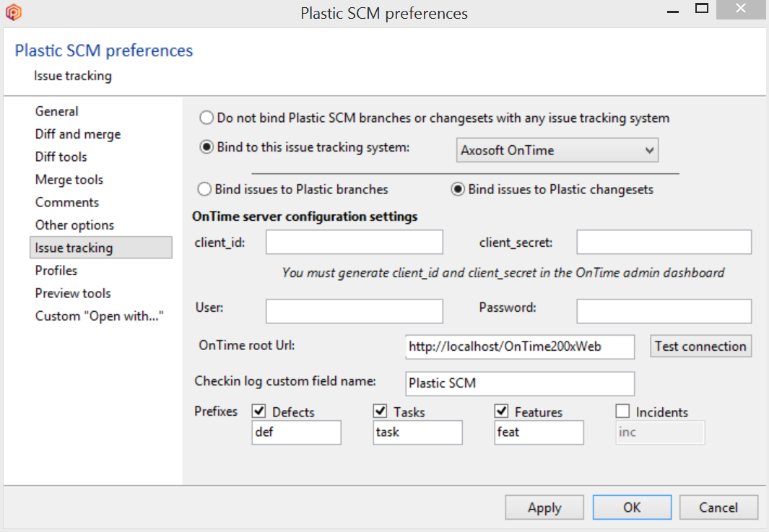Click inside the Password field

663,311
